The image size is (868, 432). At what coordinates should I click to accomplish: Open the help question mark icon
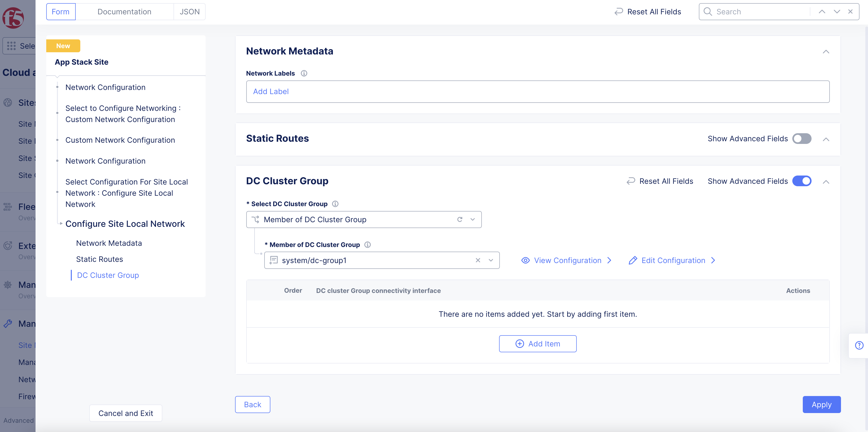859,345
